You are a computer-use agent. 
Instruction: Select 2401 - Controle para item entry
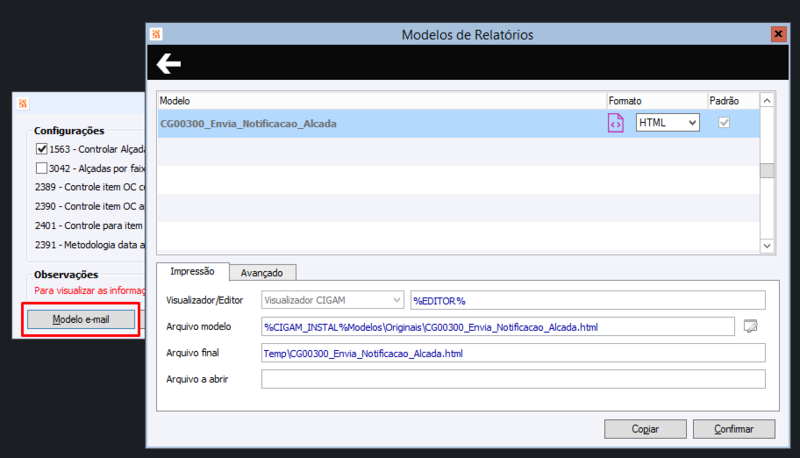click(89, 225)
